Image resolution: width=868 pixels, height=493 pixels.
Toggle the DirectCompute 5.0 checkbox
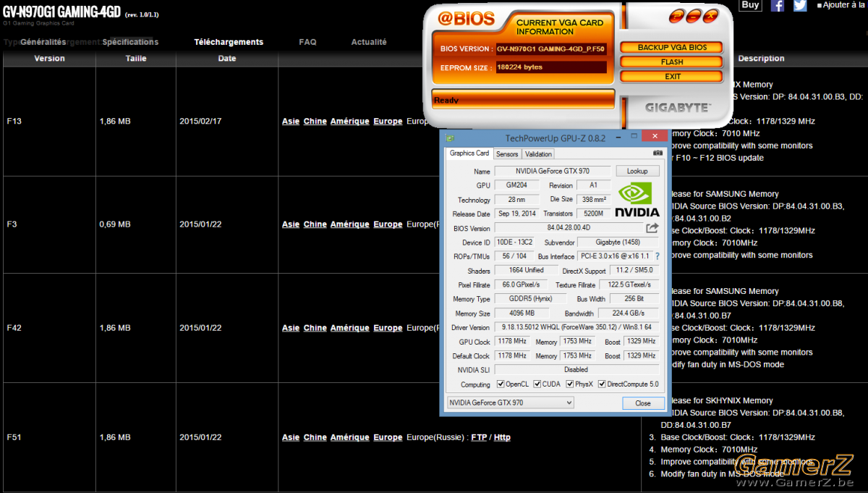[602, 384]
